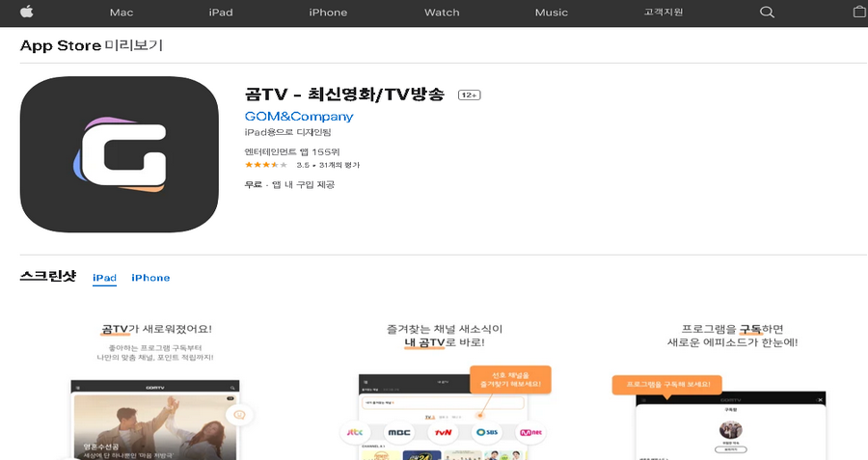Click the 곰TV가 새로워졌어요 caption
Screen dimensions: 868x460
[x=156, y=329]
